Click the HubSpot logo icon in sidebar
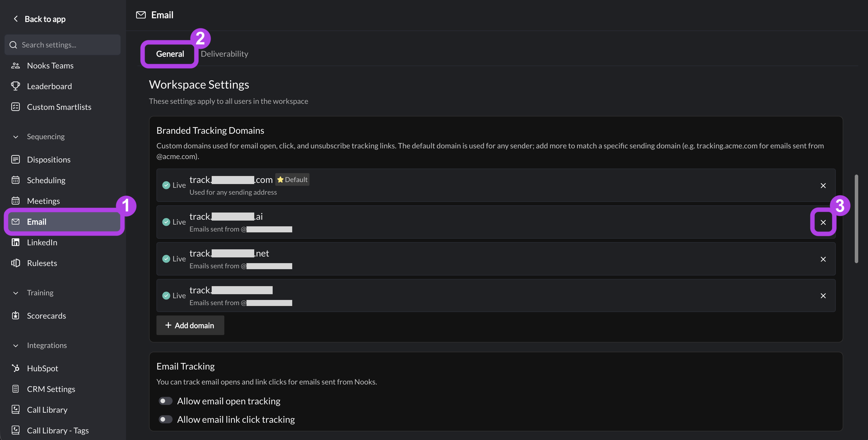Image resolution: width=868 pixels, height=440 pixels. click(16, 368)
